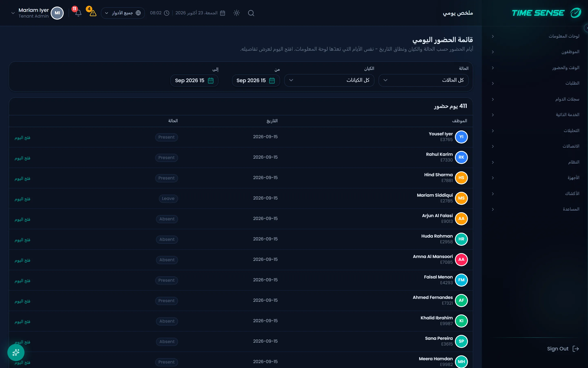Screen dimensions: 588x368
Task: Click the Sign Out exit icon
Action: pyautogui.click(x=576, y=349)
